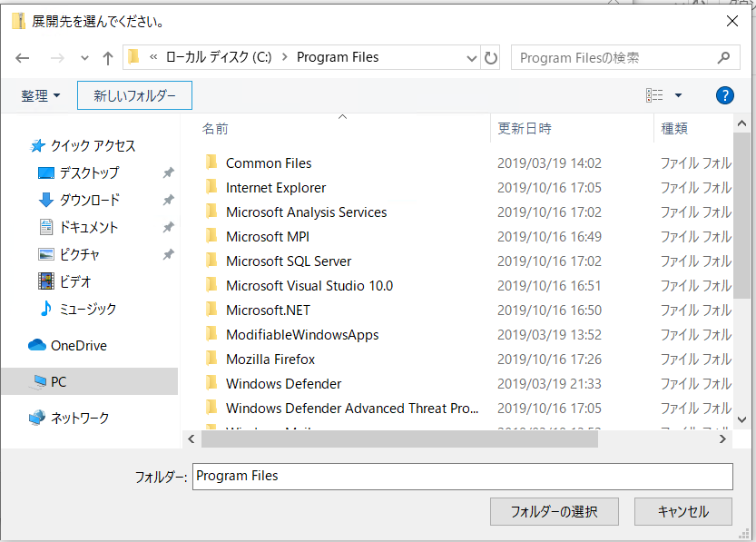
Task: Go back using the back arrow
Action: [x=23, y=58]
